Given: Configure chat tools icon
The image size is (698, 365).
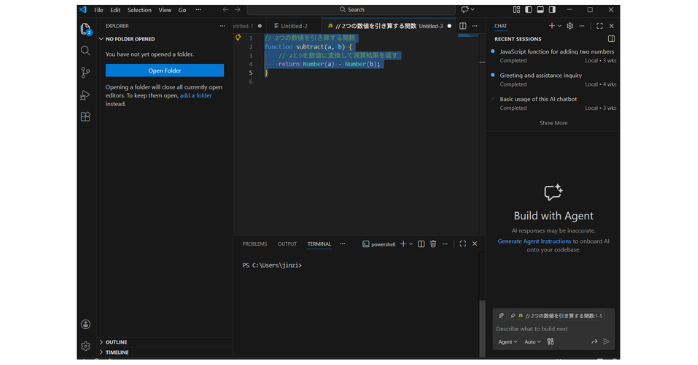Looking at the screenshot, I should tap(551, 342).
